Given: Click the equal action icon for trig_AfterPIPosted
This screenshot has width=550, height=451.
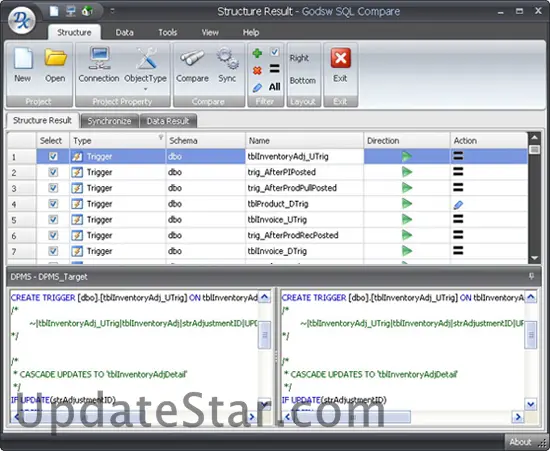Looking at the screenshot, I should pyautogui.click(x=458, y=171).
